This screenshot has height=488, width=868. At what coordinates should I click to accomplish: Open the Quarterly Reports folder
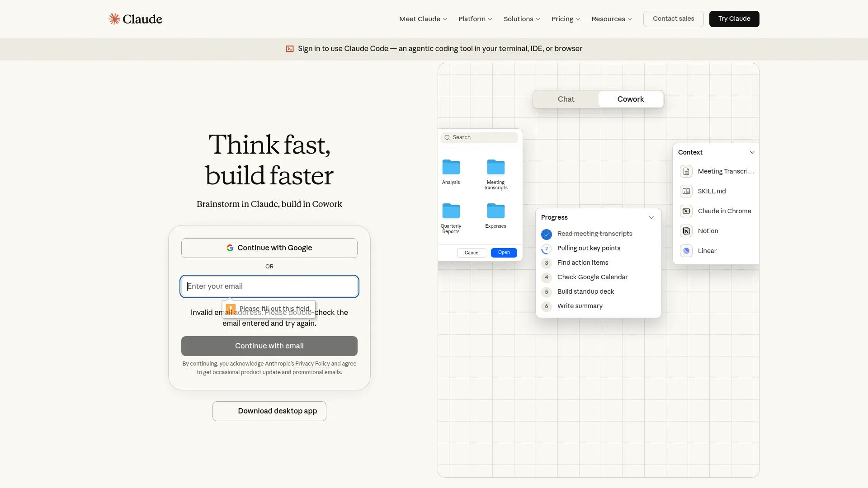pos(451,211)
